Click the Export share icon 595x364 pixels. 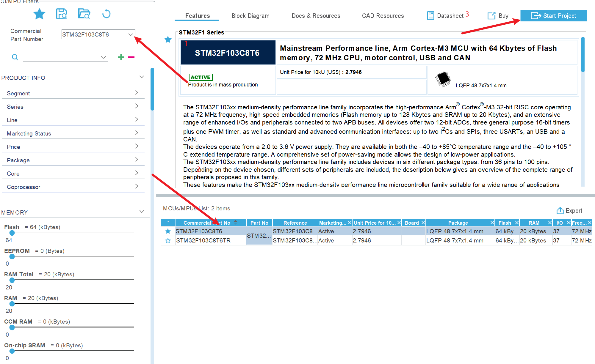click(x=560, y=210)
